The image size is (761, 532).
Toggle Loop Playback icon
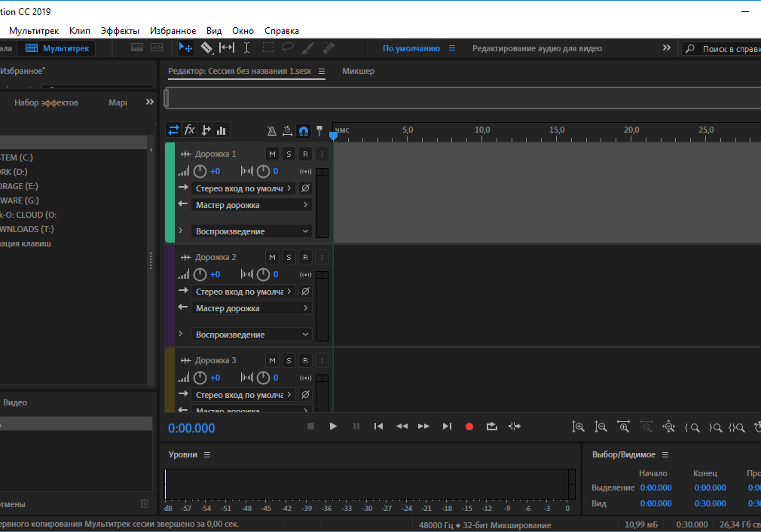492,427
